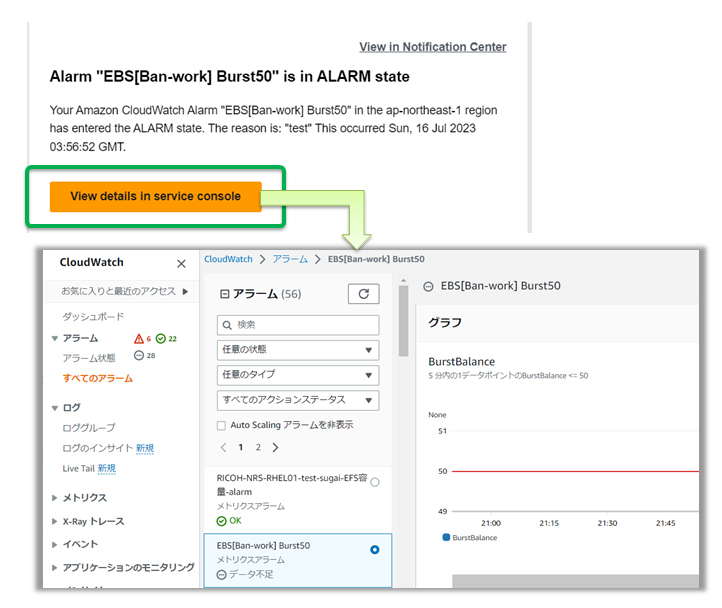This screenshot has width=722, height=608.
Task: Open 任意のタイプ dropdown
Action: [298, 375]
